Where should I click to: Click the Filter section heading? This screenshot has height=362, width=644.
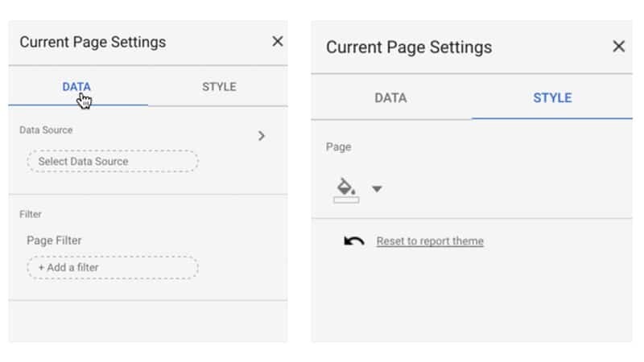31,215
